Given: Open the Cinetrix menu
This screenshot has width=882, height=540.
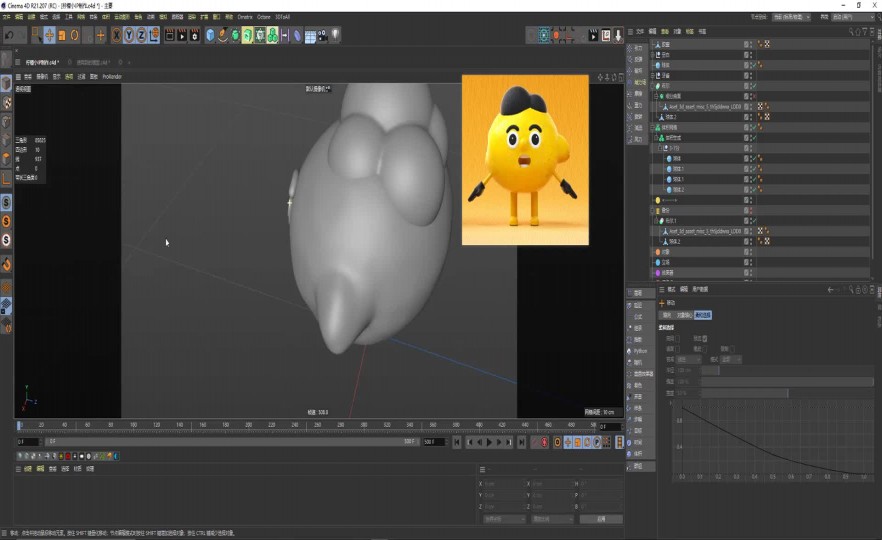Looking at the screenshot, I should [245, 17].
